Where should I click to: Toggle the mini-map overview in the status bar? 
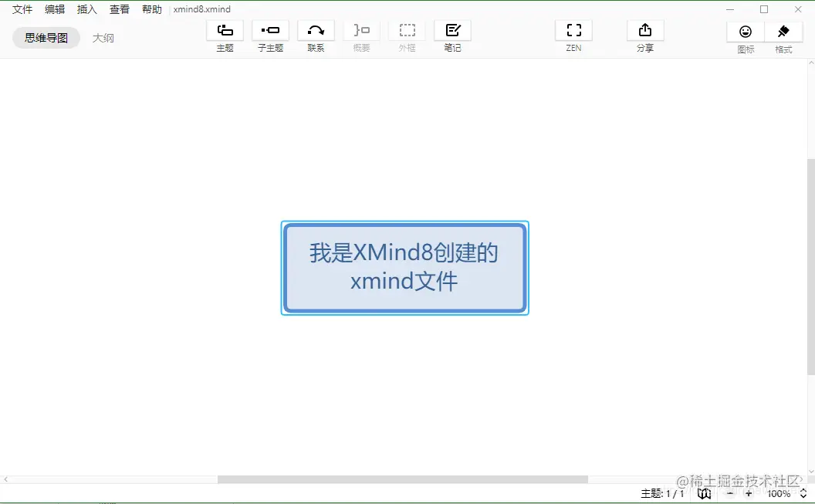[705, 494]
